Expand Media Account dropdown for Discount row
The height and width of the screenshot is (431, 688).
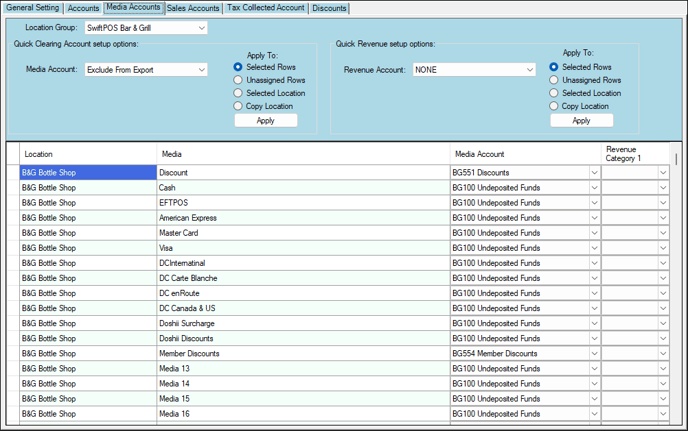tap(594, 173)
